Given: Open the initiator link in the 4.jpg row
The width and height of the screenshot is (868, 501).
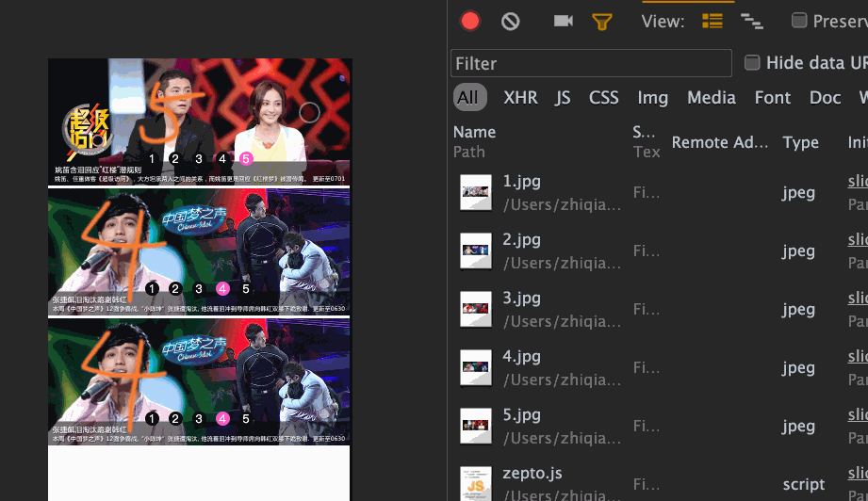Looking at the screenshot, I should point(858,357).
